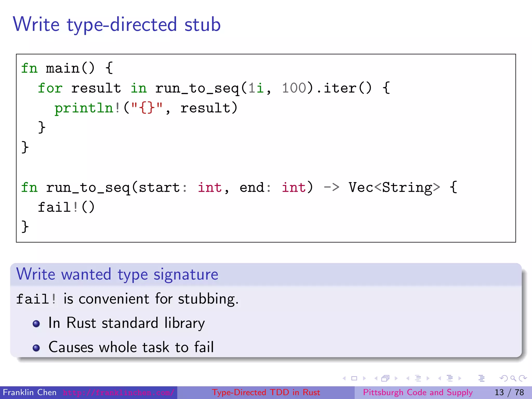Click the code line fn main() {
Screen dimensions: 532x399
tap(67, 68)
